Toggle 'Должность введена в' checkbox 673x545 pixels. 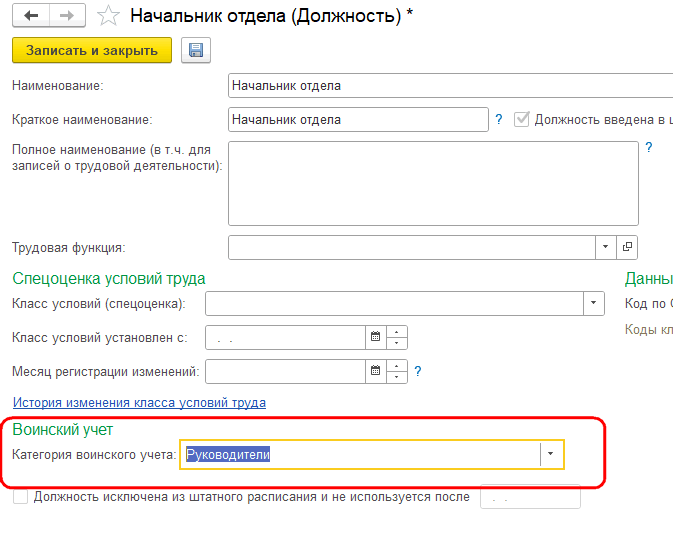coord(521,119)
